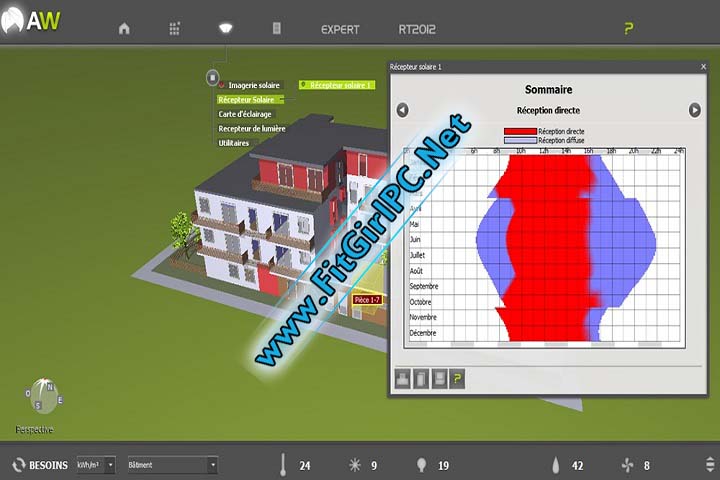
Task: Click the ventilation fan icon
Action: [626, 465]
